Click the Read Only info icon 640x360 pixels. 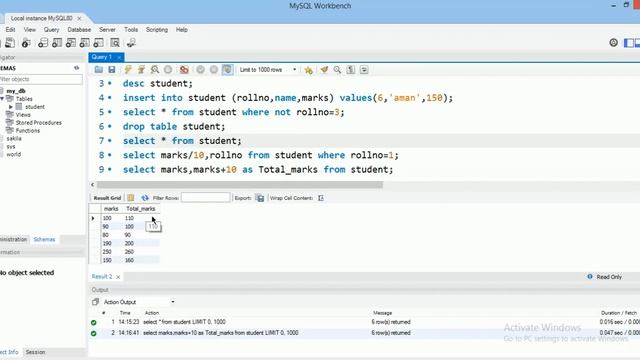pyautogui.click(x=590, y=277)
